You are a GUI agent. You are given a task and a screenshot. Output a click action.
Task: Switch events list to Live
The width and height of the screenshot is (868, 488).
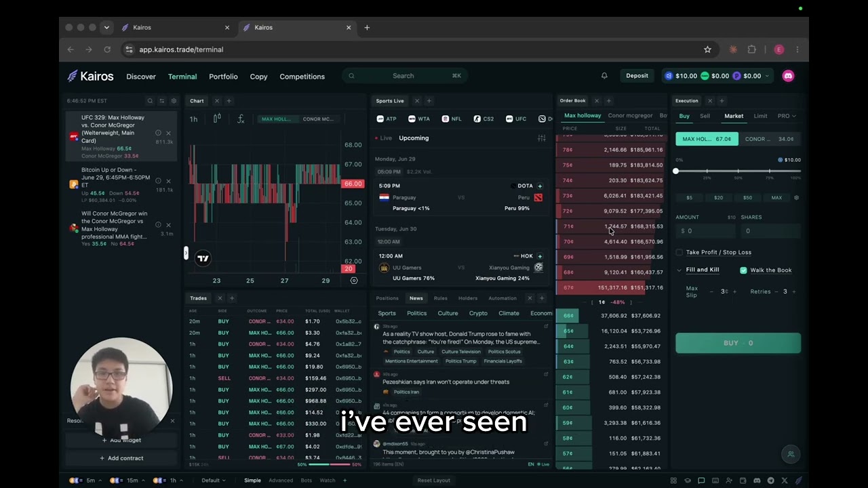[383, 138]
